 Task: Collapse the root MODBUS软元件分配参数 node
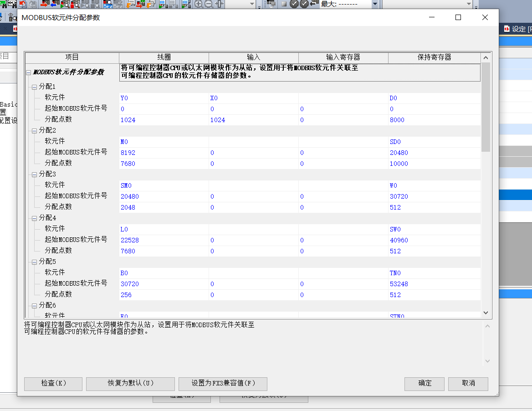[x=29, y=72]
